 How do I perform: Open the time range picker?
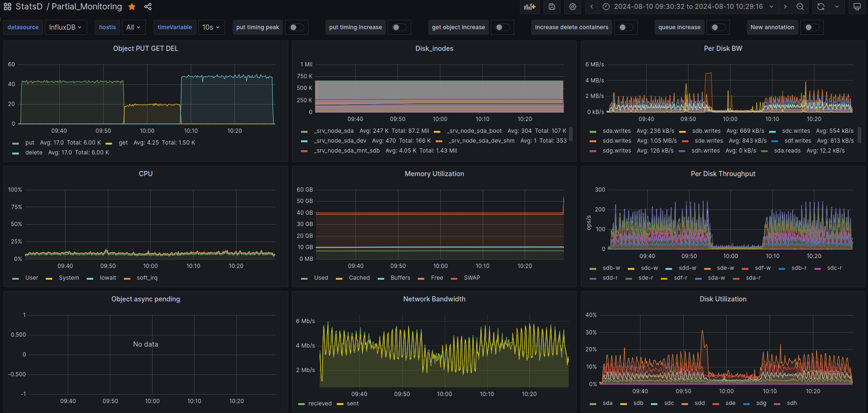(688, 7)
